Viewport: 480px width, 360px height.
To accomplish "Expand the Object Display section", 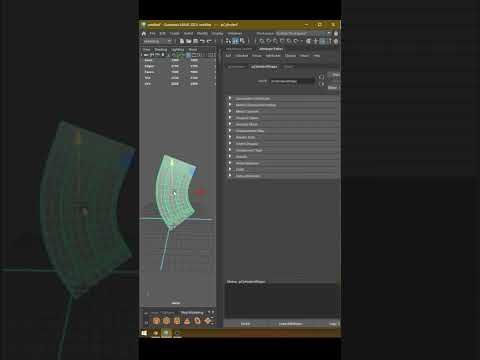I will pyautogui.click(x=283, y=144).
